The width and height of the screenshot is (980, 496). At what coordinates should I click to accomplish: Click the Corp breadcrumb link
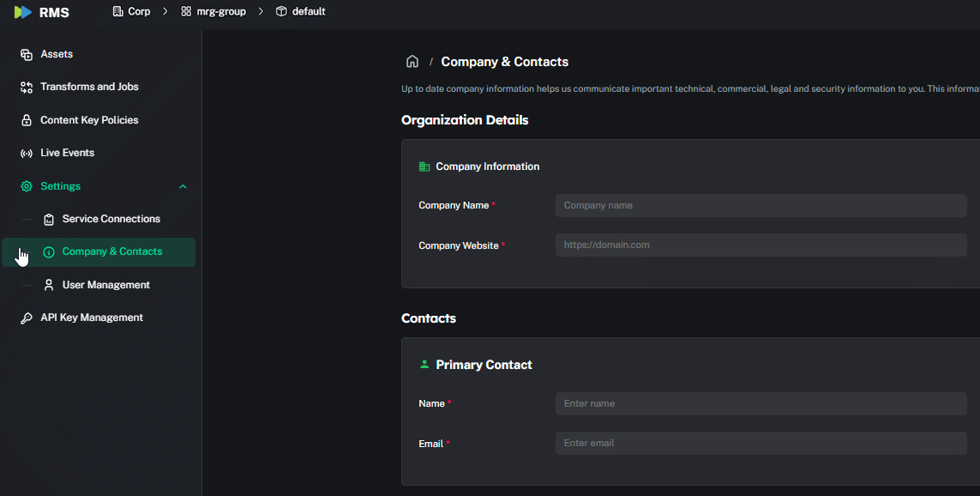[x=140, y=11]
